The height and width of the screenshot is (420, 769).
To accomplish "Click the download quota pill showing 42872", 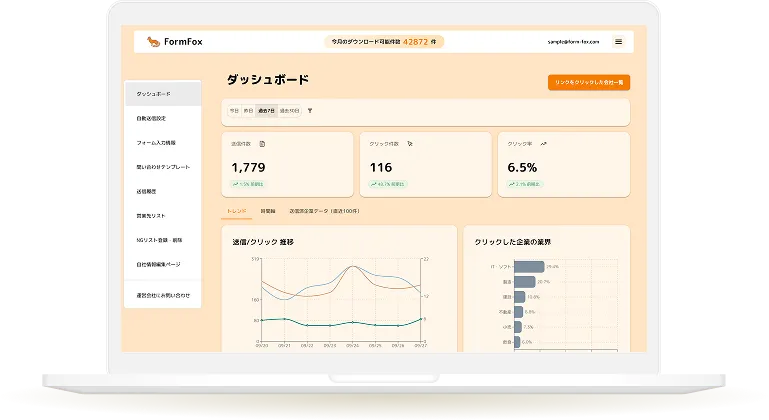I will [384, 42].
